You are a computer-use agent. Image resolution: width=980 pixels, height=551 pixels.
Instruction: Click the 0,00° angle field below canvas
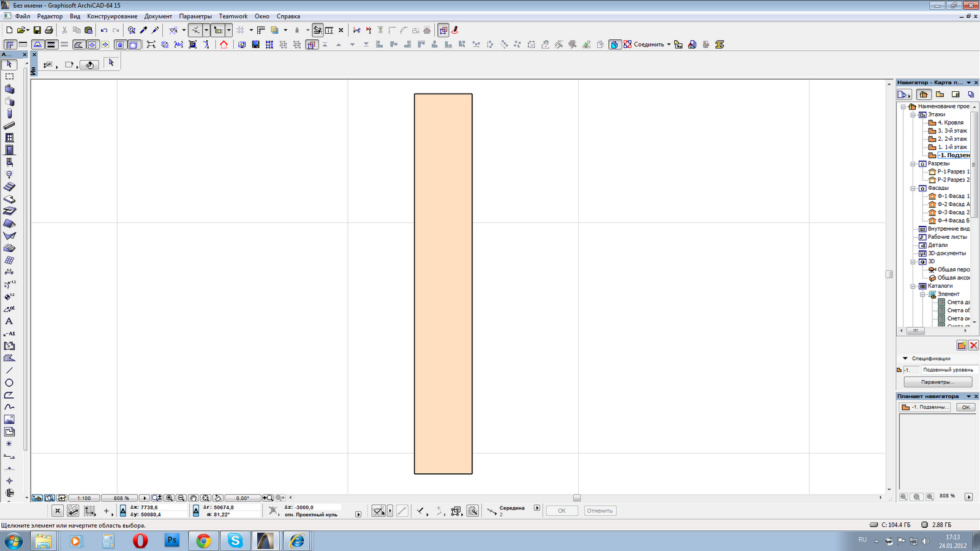243,498
